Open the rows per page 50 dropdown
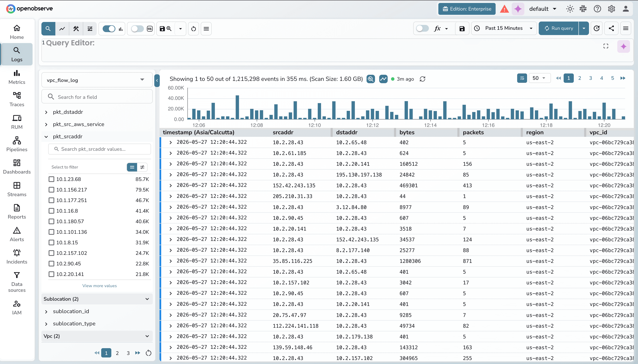The height and width of the screenshot is (364, 638). [540, 78]
